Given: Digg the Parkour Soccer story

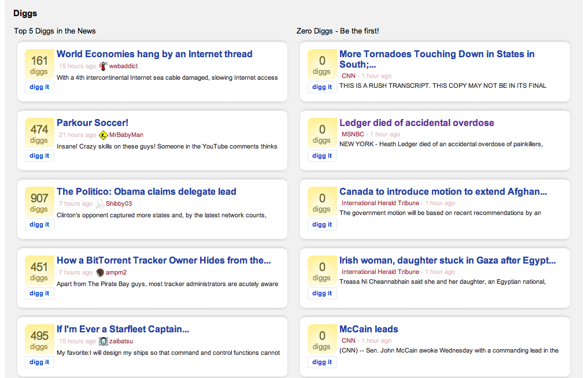Looking at the screenshot, I should tap(39, 156).
